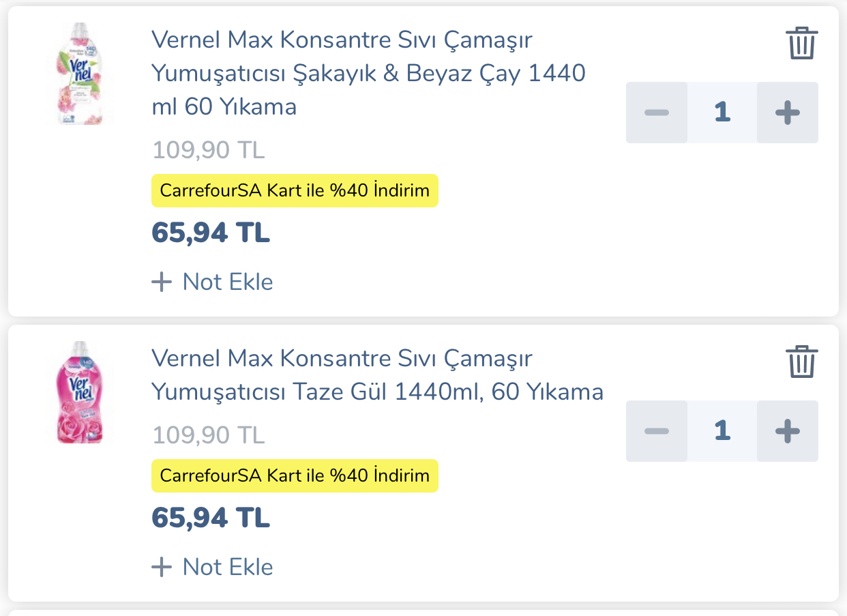The width and height of the screenshot is (847, 616).
Task: Open Vernel Max Şakayık & Beyaz Çay product title
Action: (368, 73)
